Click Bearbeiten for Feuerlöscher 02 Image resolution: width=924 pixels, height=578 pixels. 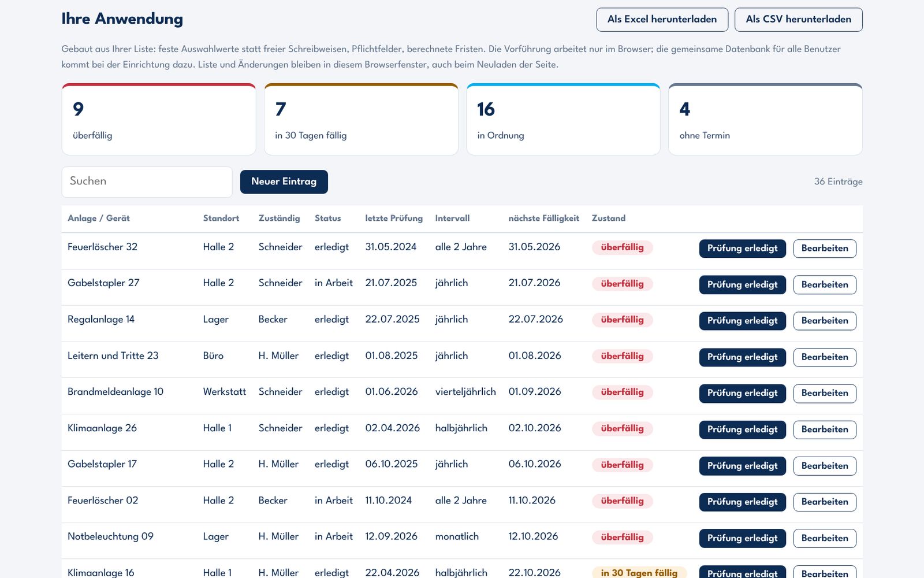click(825, 502)
